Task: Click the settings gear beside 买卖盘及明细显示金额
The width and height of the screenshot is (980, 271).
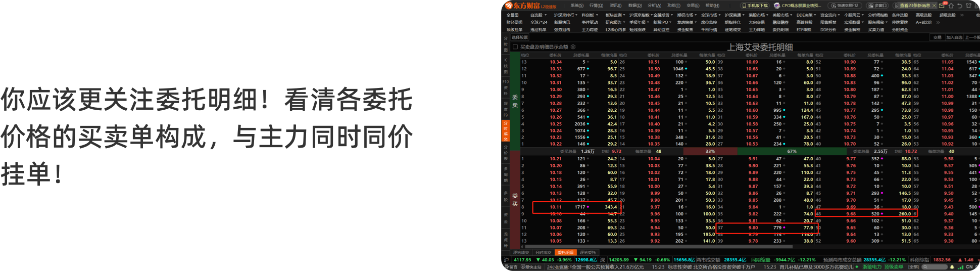Action: click(573, 47)
